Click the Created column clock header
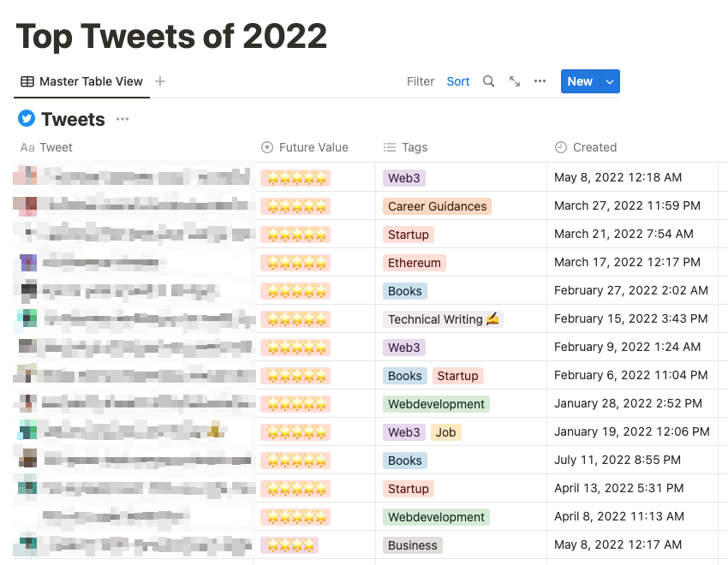The width and height of the screenshot is (728, 565). click(x=586, y=147)
